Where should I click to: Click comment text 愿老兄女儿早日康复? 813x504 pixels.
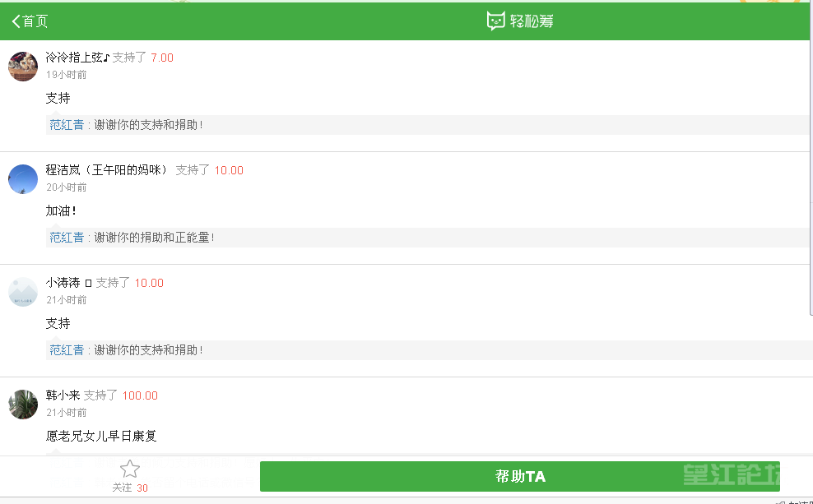(x=101, y=436)
